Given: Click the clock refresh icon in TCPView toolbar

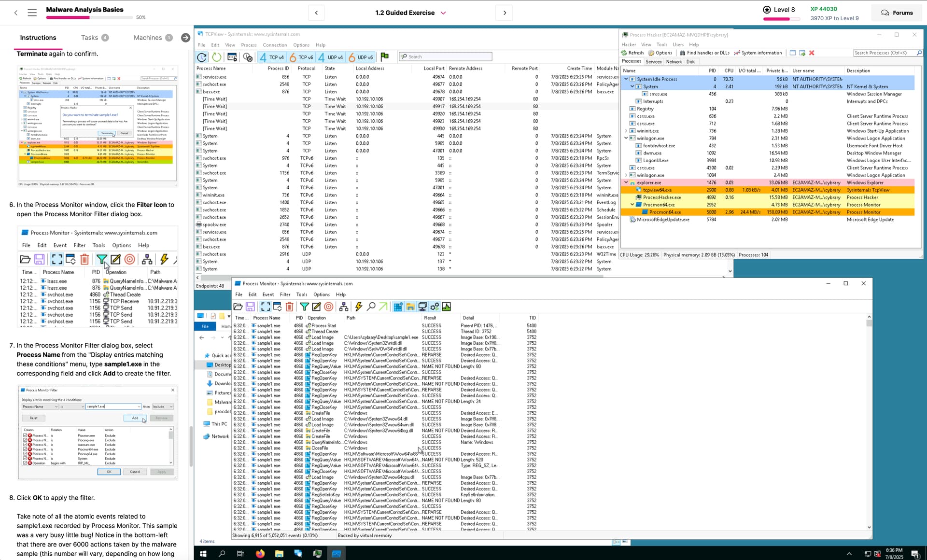Looking at the screenshot, I should point(202,57).
